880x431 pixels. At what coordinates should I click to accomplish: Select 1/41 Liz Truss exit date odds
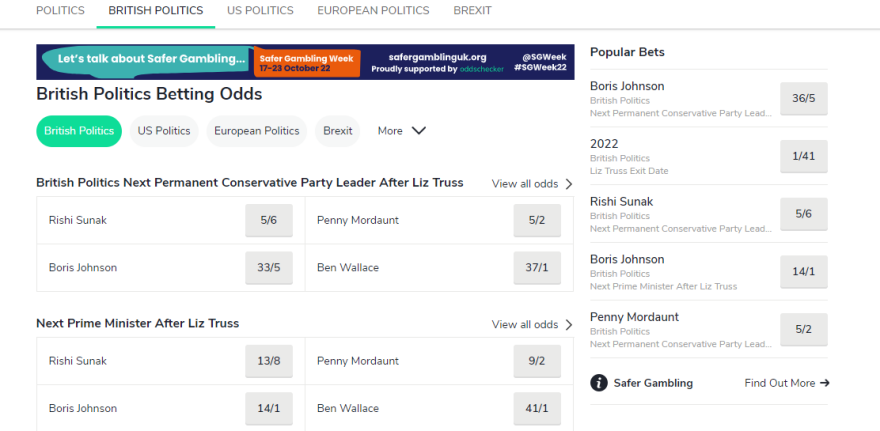pyautogui.click(x=803, y=157)
